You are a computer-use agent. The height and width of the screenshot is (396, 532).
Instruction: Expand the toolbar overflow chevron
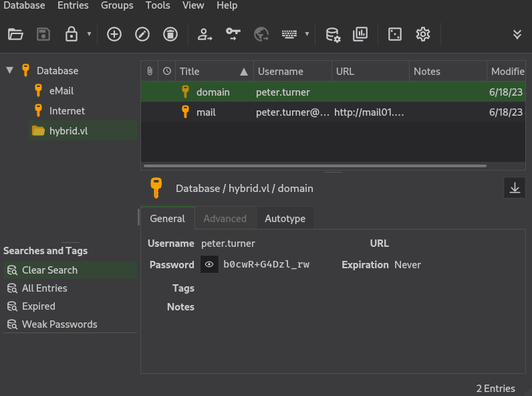517,34
